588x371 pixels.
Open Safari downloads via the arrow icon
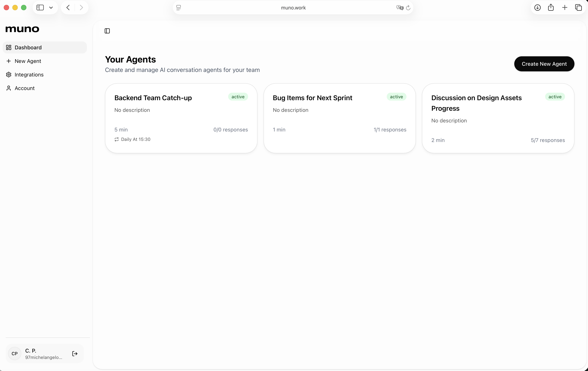(538, 8)
